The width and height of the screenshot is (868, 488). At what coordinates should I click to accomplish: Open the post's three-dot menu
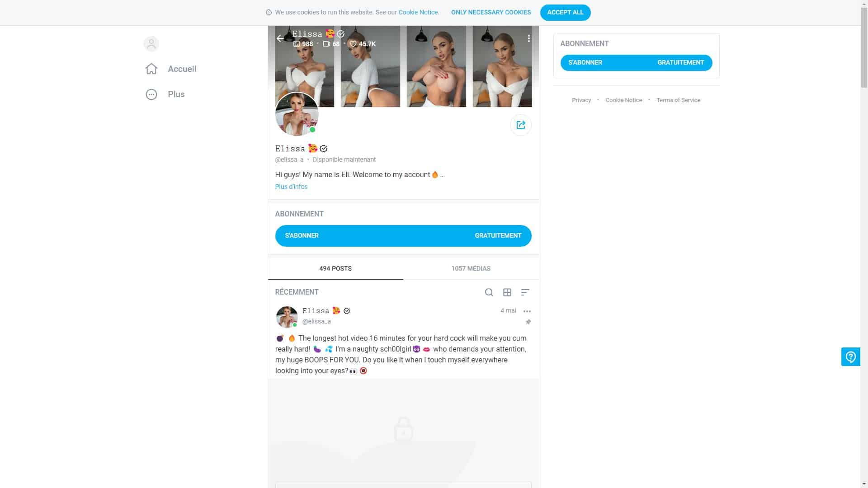pos(527,311)
